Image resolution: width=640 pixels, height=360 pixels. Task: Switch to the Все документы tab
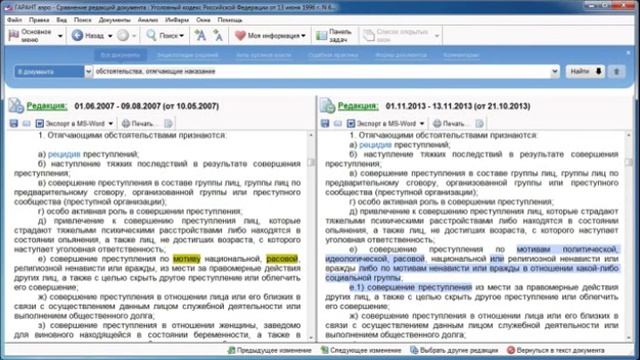[x=120, y=55]
